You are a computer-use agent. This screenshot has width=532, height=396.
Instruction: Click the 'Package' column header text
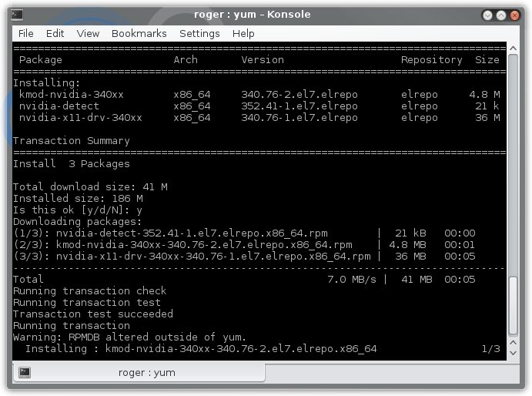click(41, 60)
